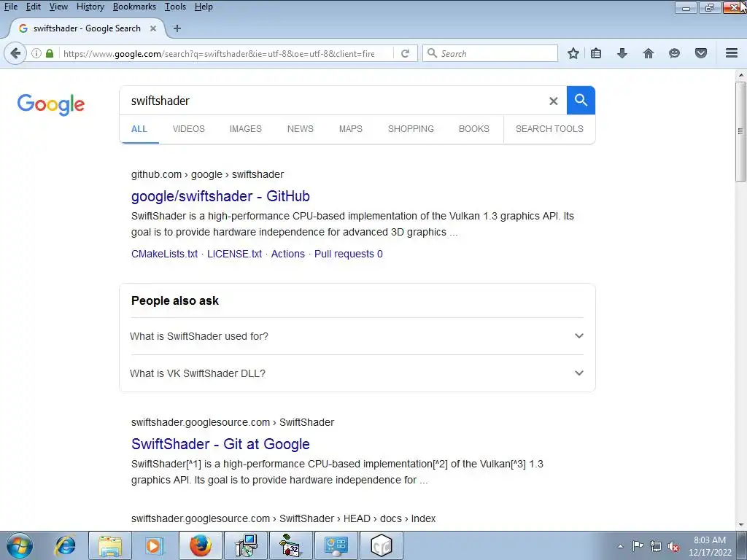This screenshot has height=560, width=747.
Task: Go to Firefox home page icon
Action: [649, 53]
